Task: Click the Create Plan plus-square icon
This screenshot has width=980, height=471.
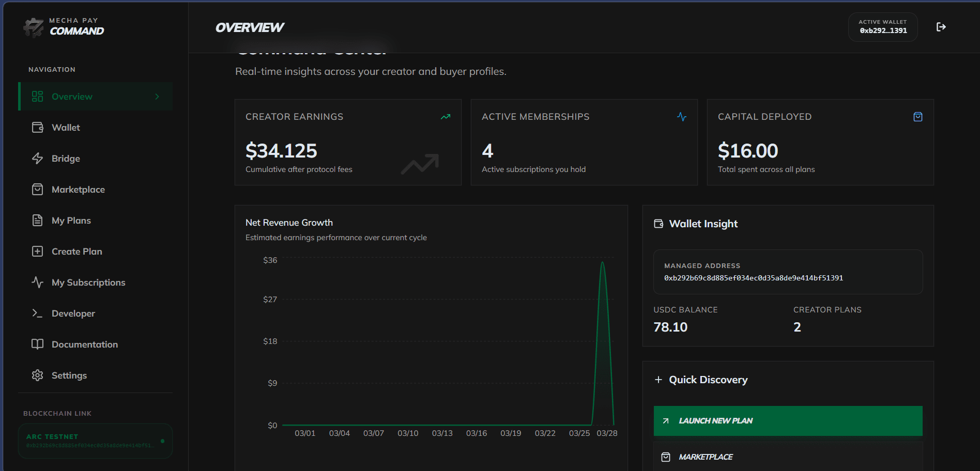Action: (37, 252)
